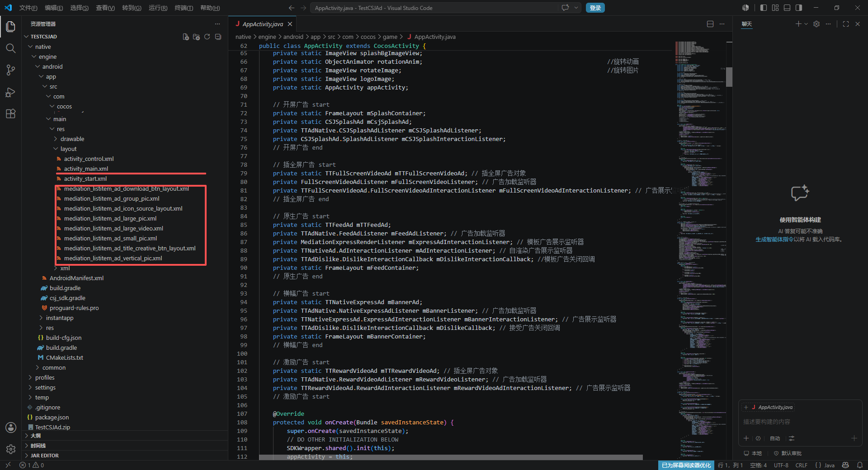Toggle bottom panel visibility
The image size is (868, 470).
tap(787, 8)
